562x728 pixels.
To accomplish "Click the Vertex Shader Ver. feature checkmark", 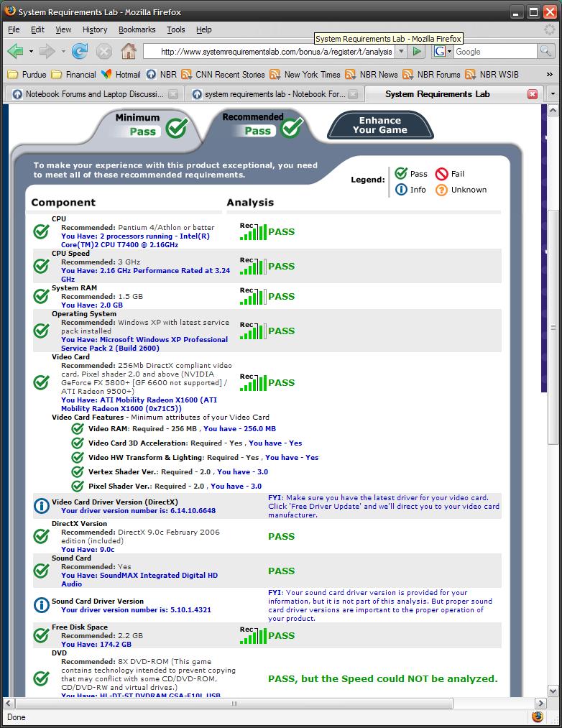I will click(78, 471).
